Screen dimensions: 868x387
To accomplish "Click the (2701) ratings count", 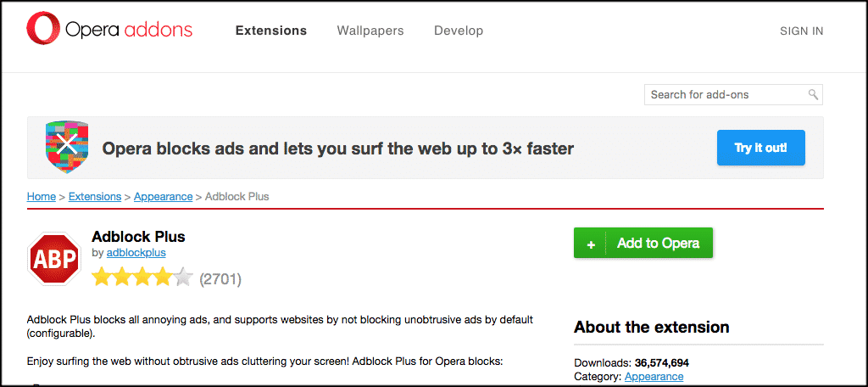I will click(220, 279).
